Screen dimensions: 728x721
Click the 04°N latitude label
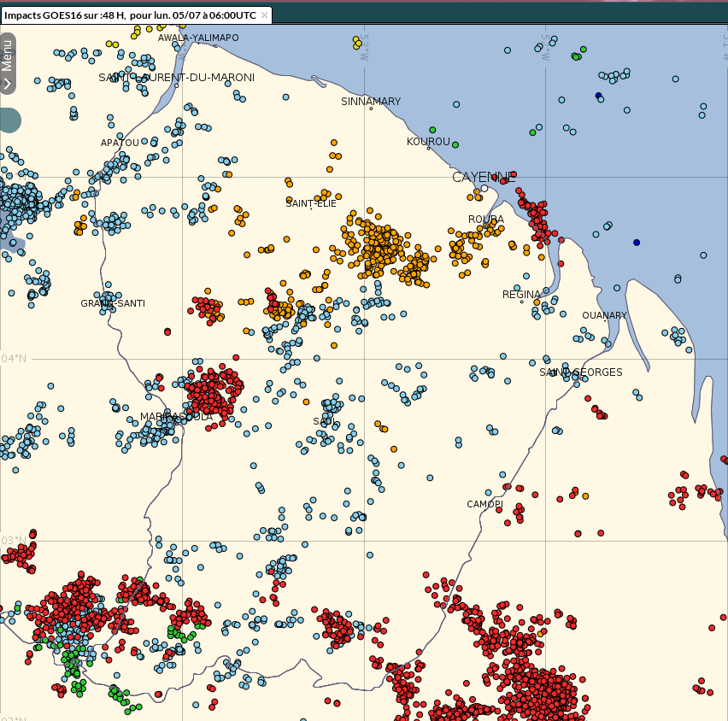coord(14,359)
